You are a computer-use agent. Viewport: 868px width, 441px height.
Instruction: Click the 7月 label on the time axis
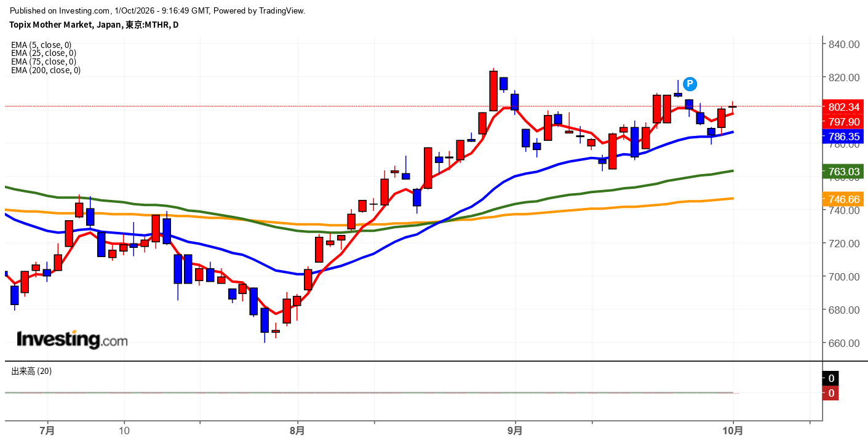pos(47,431)
